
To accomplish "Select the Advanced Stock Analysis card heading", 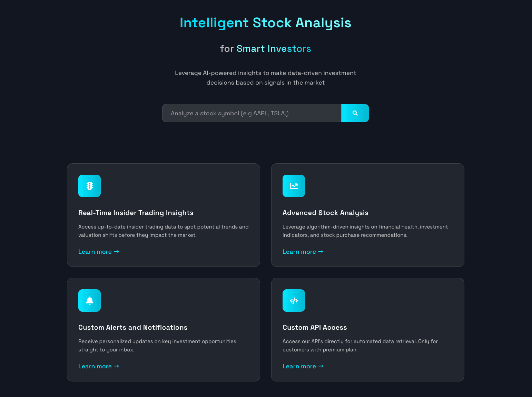I will (325, 213).
